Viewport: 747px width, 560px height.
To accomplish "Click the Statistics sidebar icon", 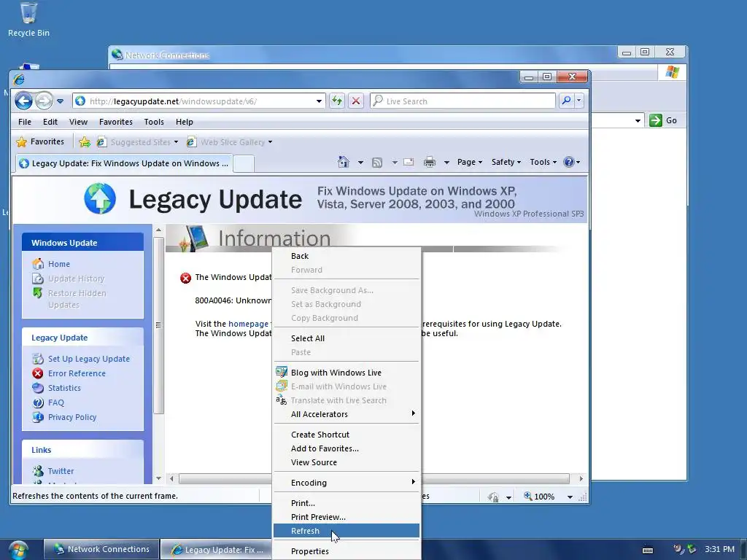I will tap(38, 388).
